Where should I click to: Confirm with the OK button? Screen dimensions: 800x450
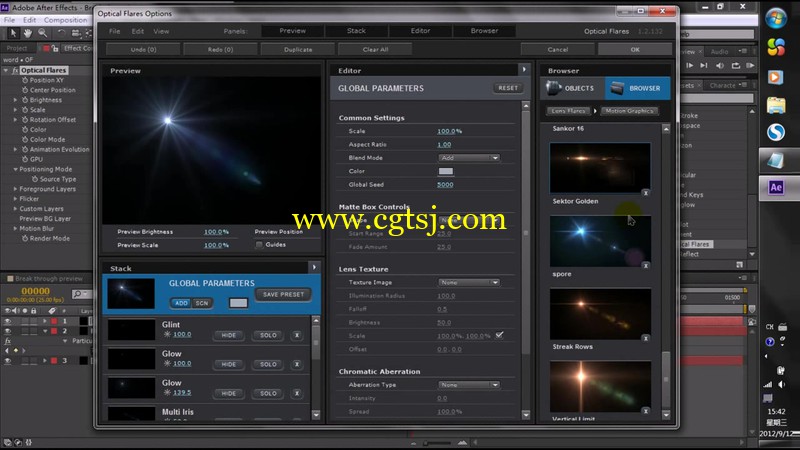635,49
